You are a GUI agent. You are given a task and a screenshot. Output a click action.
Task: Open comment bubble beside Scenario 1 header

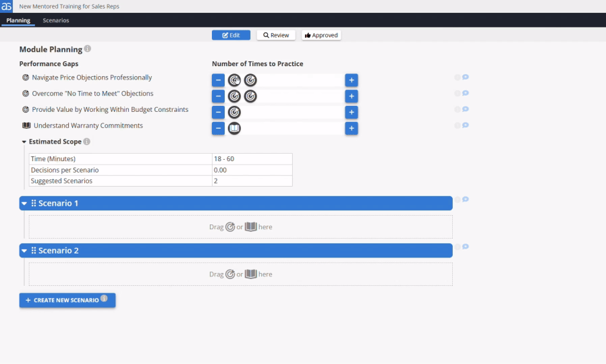(466, 199)
